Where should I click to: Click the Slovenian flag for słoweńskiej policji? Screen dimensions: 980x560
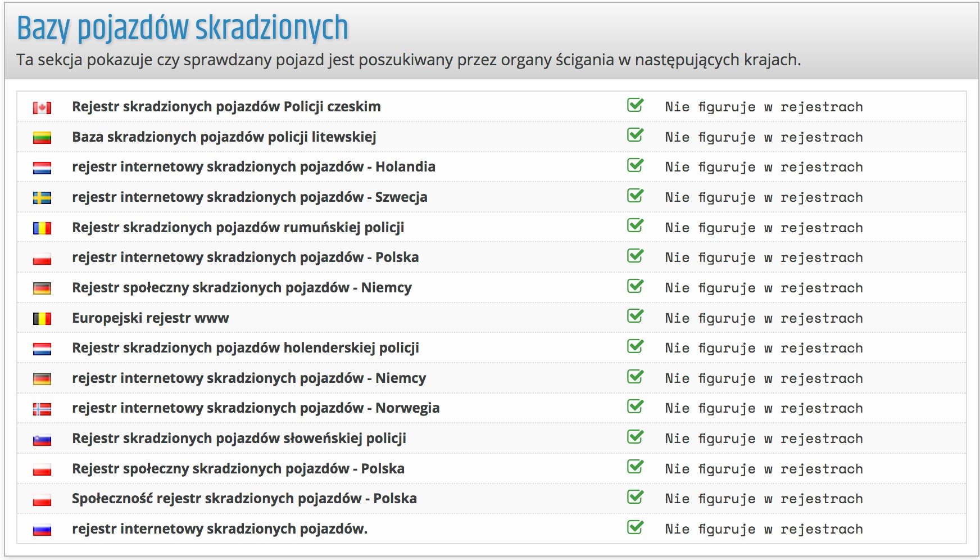click(x=42, y=439)
